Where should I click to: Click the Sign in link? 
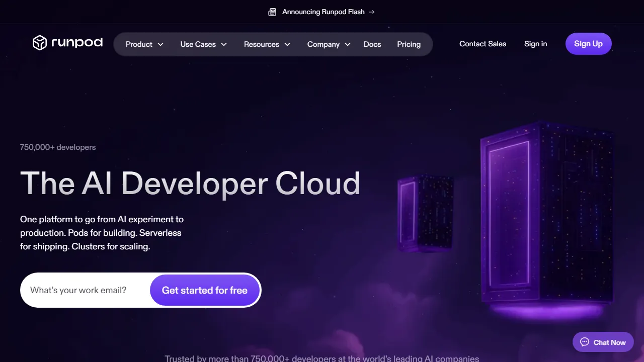point(536,44)
